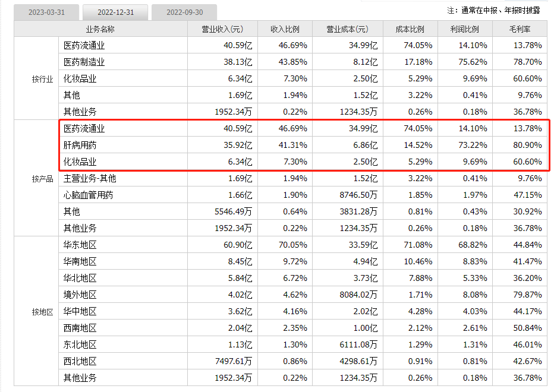Click the 成本比例 column header

(410, 29)
